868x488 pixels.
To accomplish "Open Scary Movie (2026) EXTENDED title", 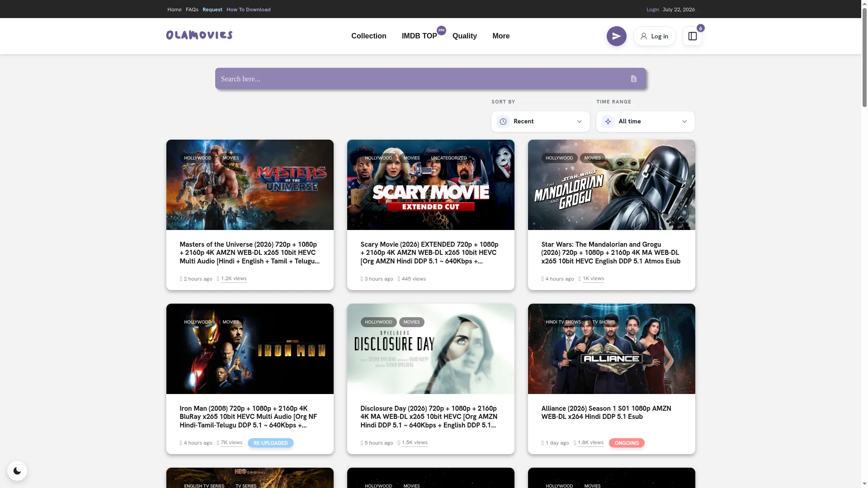I will click(429, 253).
